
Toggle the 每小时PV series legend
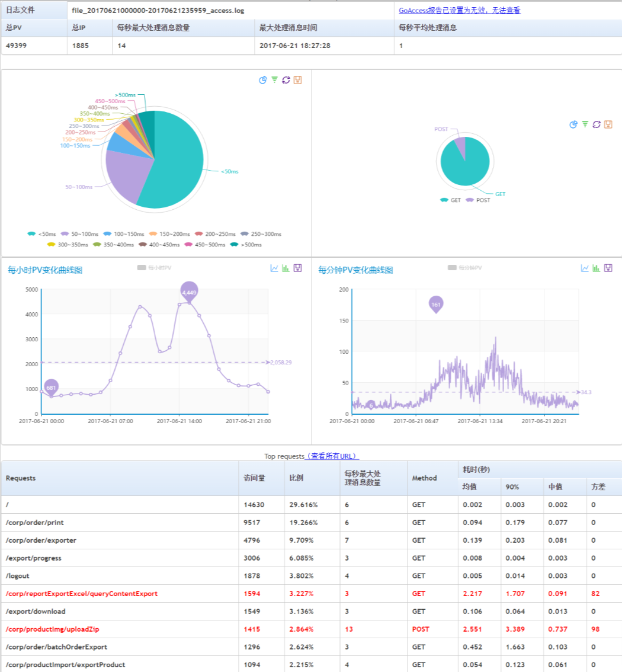point(154,268)
